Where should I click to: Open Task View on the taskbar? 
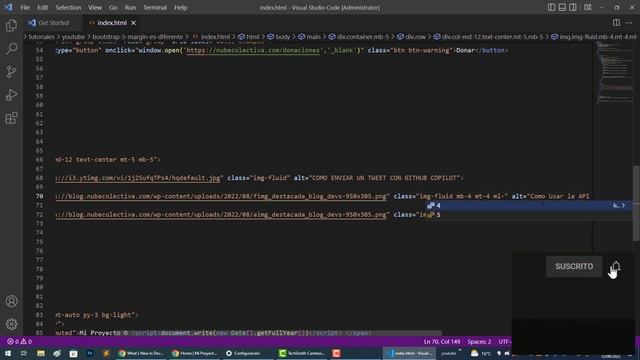tap(24, 353)
